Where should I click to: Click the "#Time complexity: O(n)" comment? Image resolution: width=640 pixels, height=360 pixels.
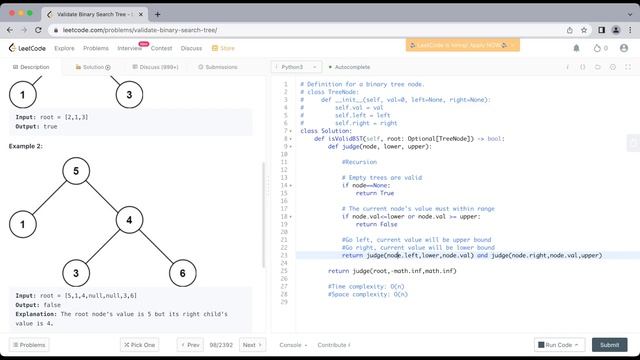366,287
